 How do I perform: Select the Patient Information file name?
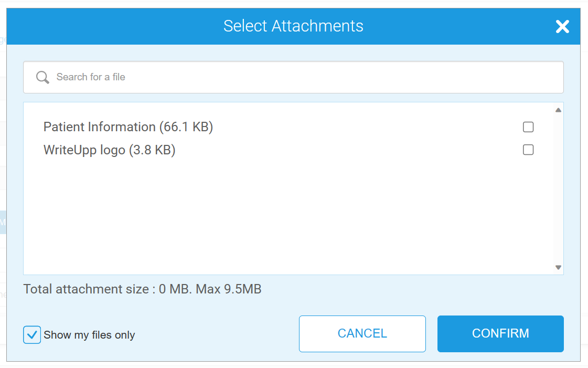tap(100, 127)
